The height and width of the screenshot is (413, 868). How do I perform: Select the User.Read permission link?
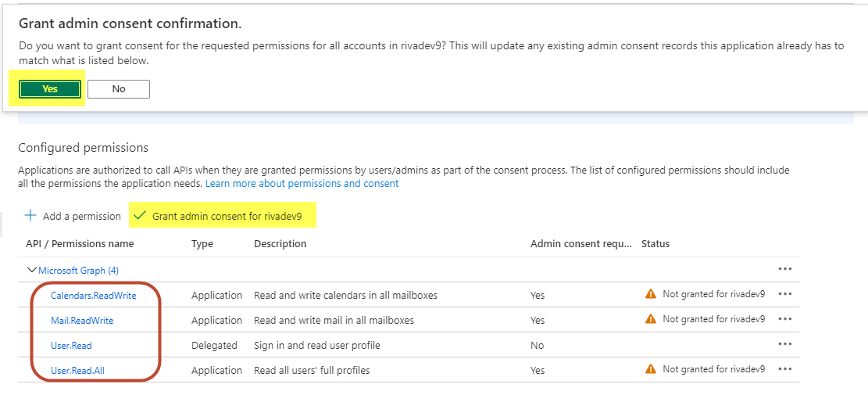71,345
